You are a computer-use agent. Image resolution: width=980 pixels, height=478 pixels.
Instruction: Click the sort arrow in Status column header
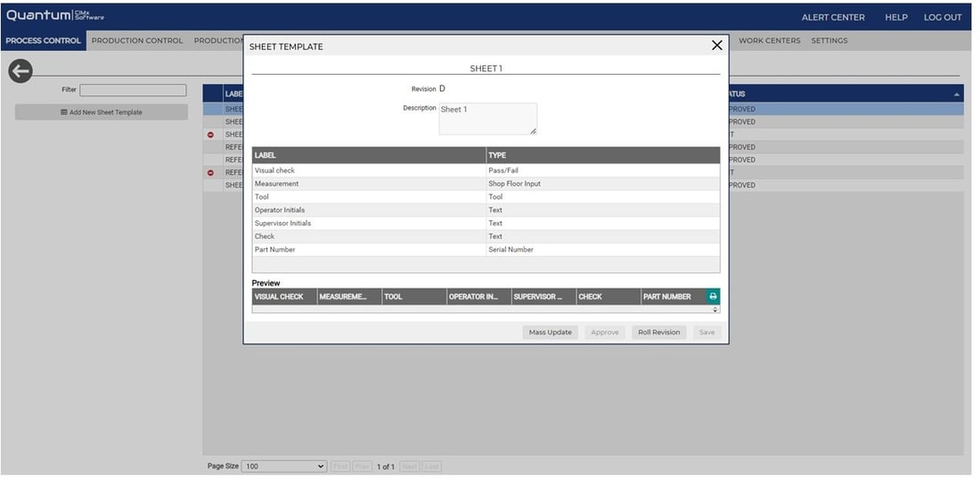pyautogui.click(x=957, y=94)
